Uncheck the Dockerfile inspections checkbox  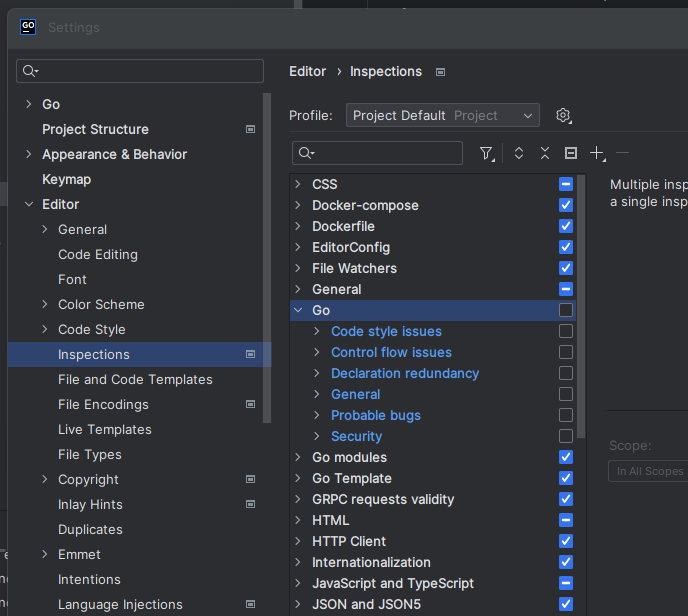click(566, 226)
